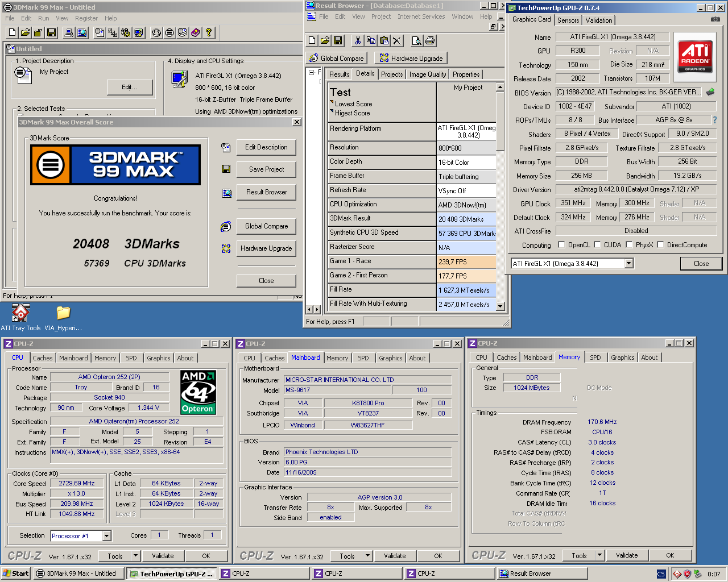Open the ATI Tray Tools desktop icon
The height and width of the screenshot is (582, 728).
[20, 317]
